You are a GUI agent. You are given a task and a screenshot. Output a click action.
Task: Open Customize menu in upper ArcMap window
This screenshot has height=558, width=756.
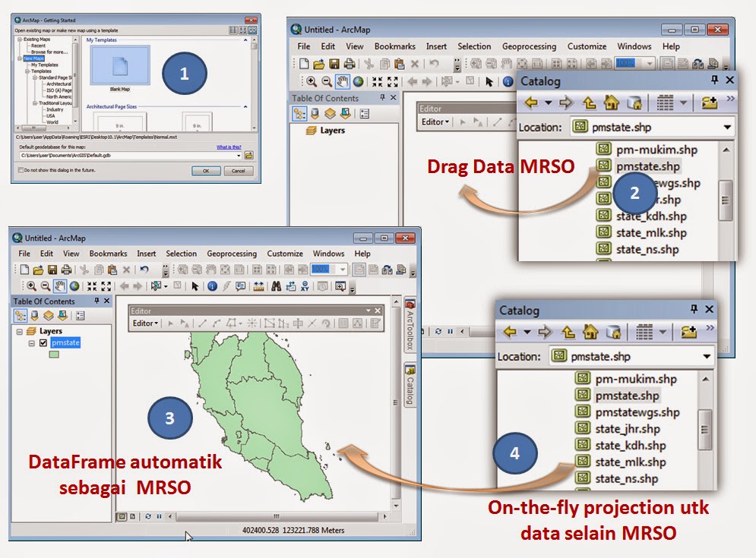pos(587,46)
